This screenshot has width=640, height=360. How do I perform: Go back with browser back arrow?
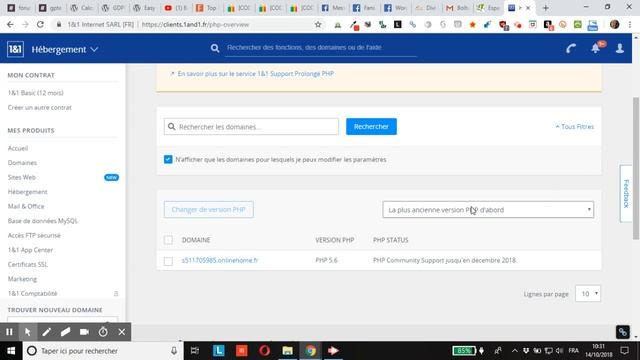coord(10,24)
